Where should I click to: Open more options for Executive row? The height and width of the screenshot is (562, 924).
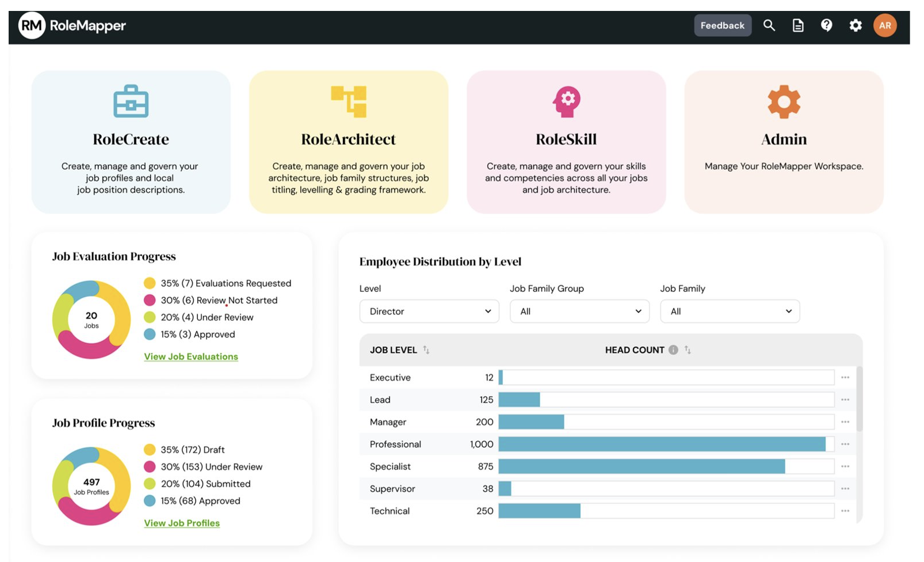[845, 378]
